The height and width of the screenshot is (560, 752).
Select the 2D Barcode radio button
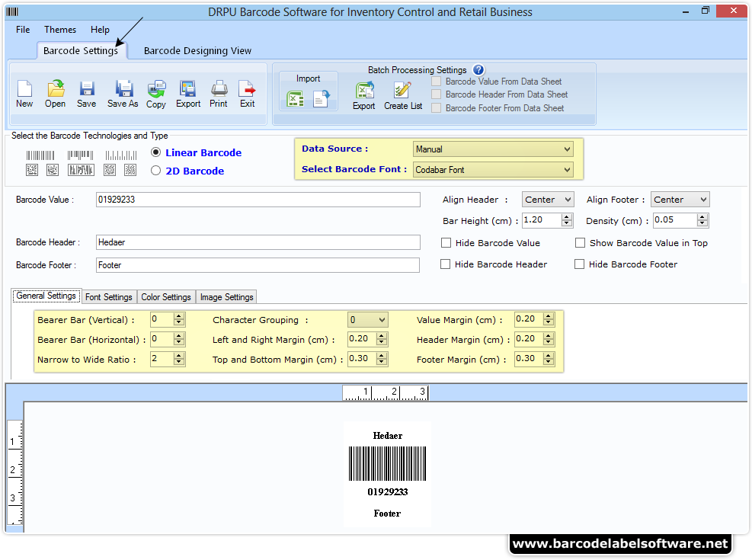point(155,171)
